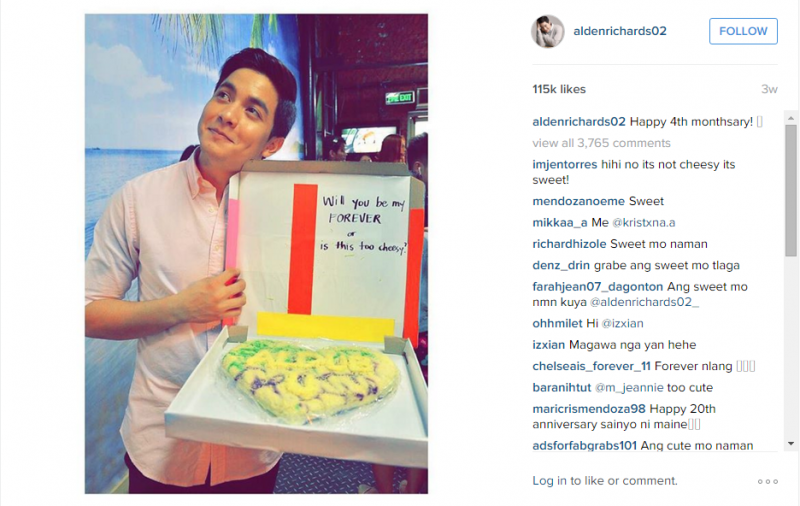Follow aldenrichards02 with the FOLLOW button

(x=743, y=31)
